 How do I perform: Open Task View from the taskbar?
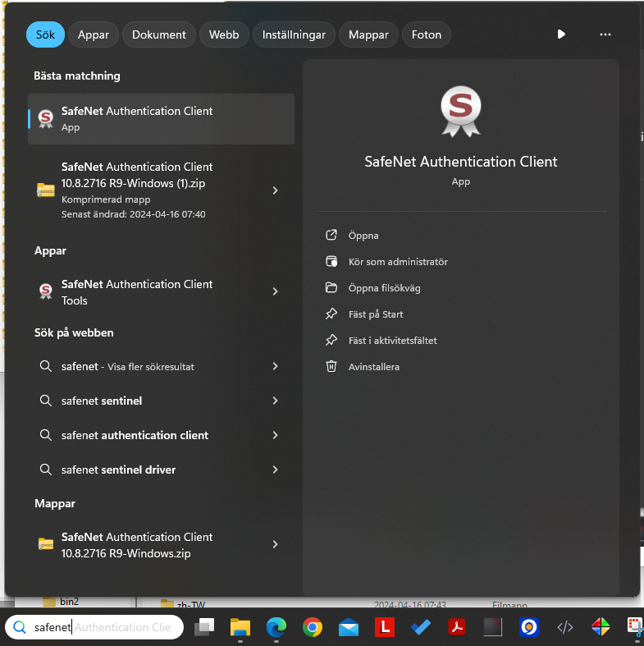pos(204,627)
